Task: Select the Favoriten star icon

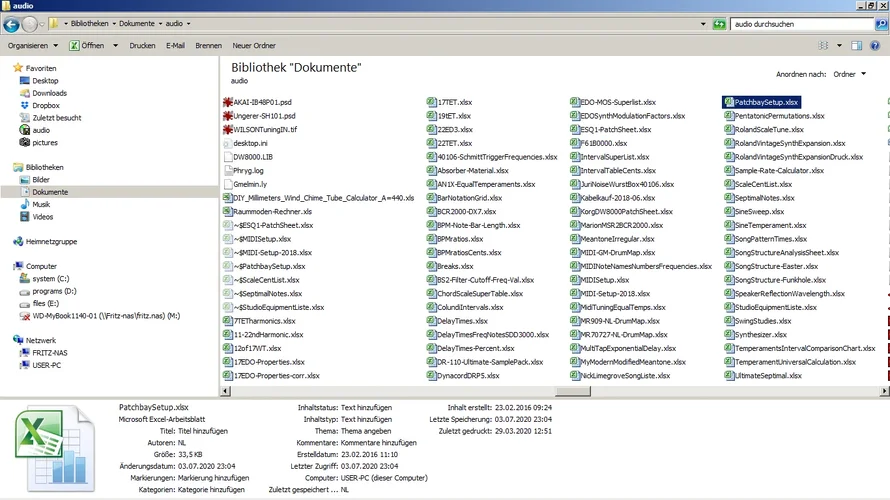Action: (18, 68)
